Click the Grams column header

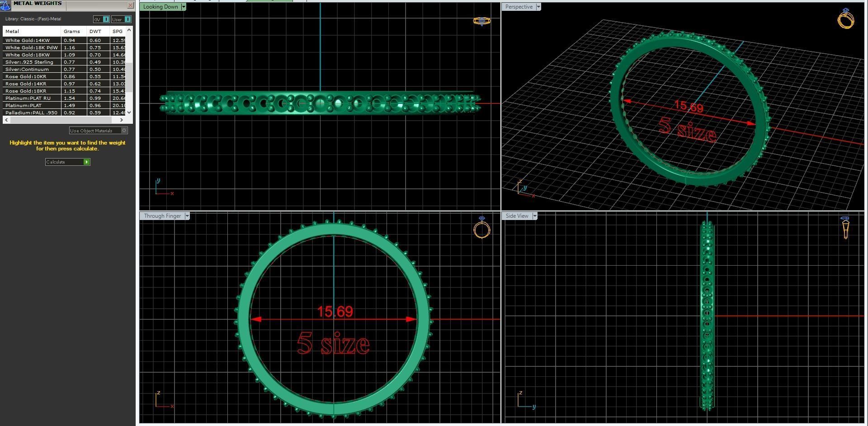tap(74, 31)
